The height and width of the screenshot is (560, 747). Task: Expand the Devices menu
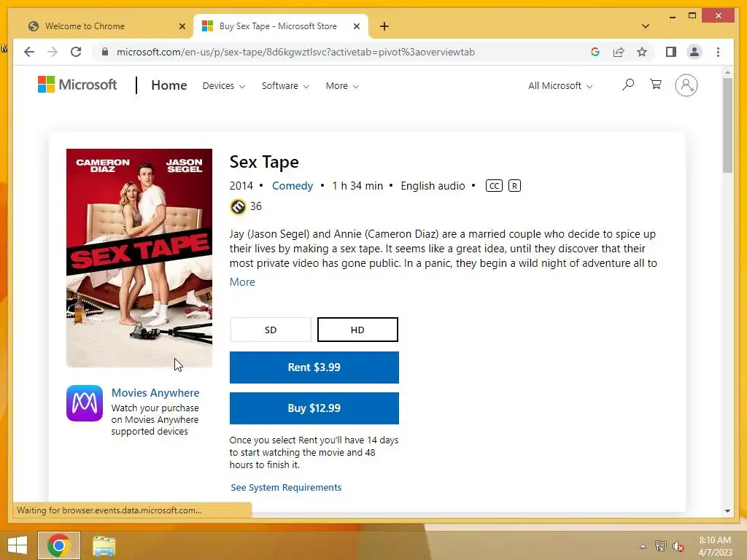[x=224, y=86]
